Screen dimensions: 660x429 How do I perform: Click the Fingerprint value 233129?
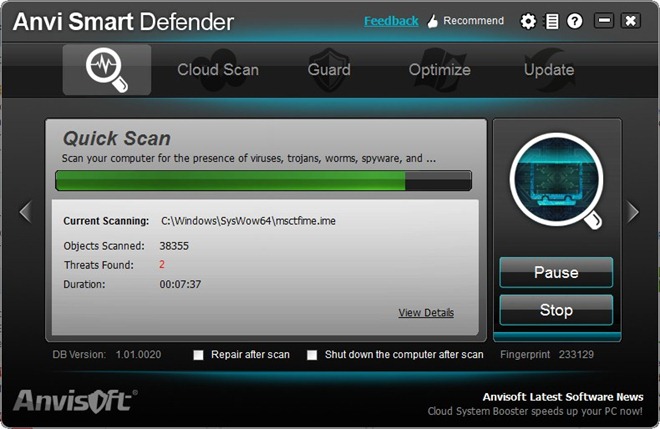click(x=576, y=354)
